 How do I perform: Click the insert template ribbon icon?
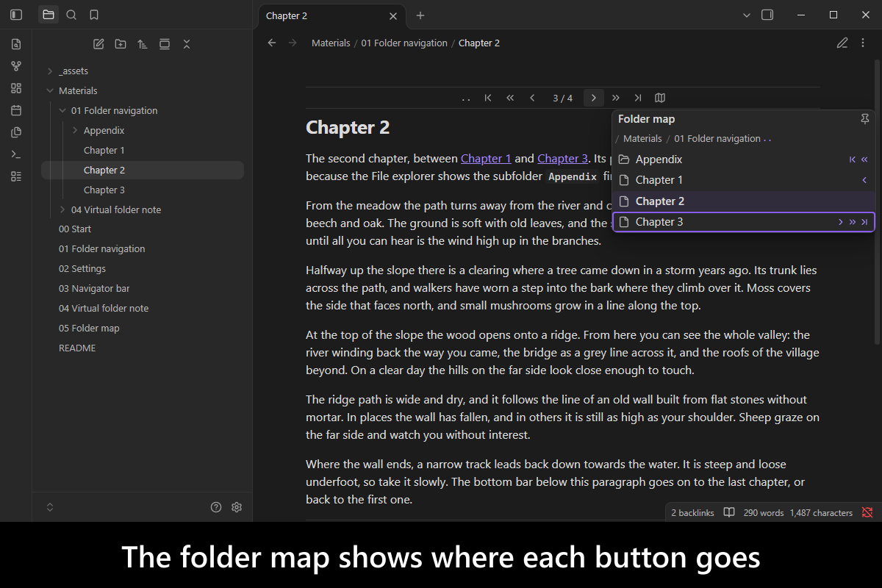(16, 132)
